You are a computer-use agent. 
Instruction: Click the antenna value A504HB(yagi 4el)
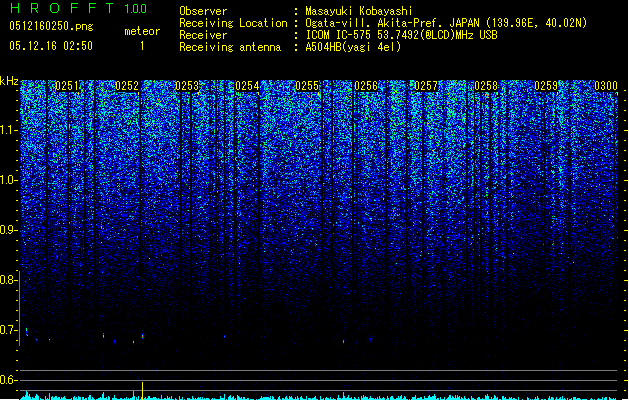click(x=353, y=47)
